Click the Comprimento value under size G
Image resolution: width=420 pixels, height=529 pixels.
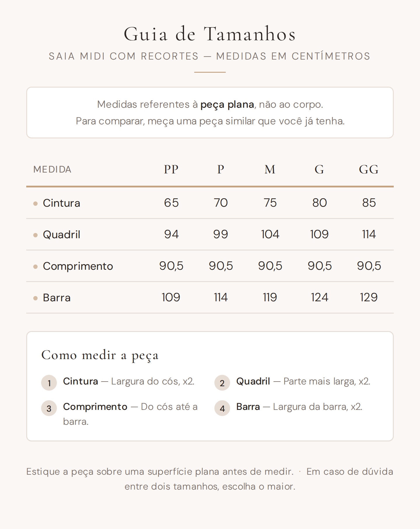[x=320, y=266]
